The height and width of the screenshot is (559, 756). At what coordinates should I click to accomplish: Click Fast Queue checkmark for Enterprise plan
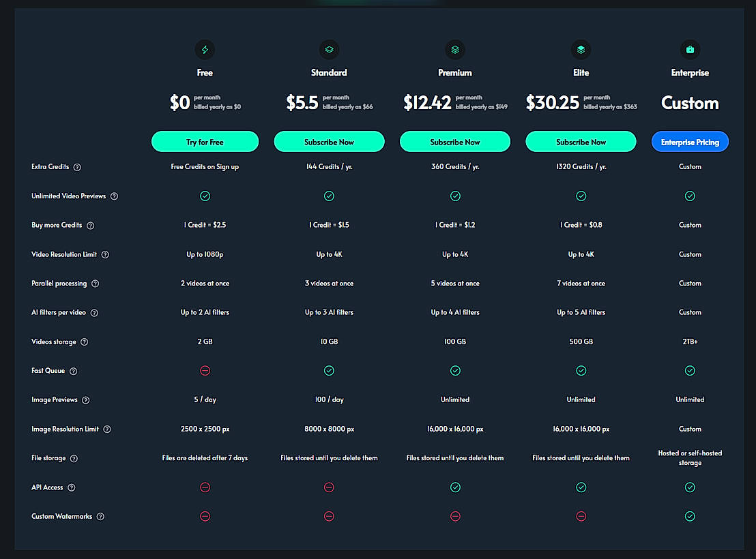pyautogui.click(x=690, y=371)
